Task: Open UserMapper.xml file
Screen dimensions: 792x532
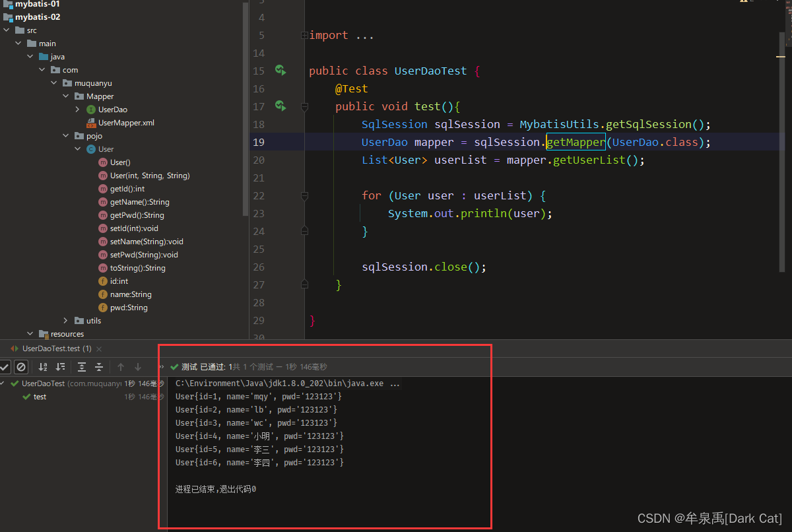Action: coord(126,123)
